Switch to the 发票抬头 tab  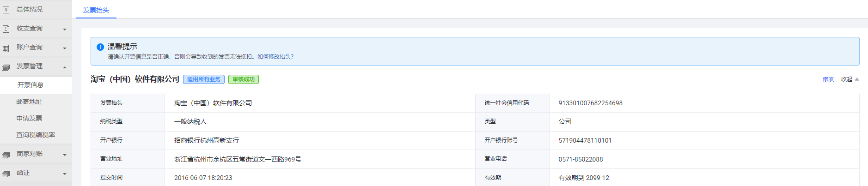pos(96,10)
